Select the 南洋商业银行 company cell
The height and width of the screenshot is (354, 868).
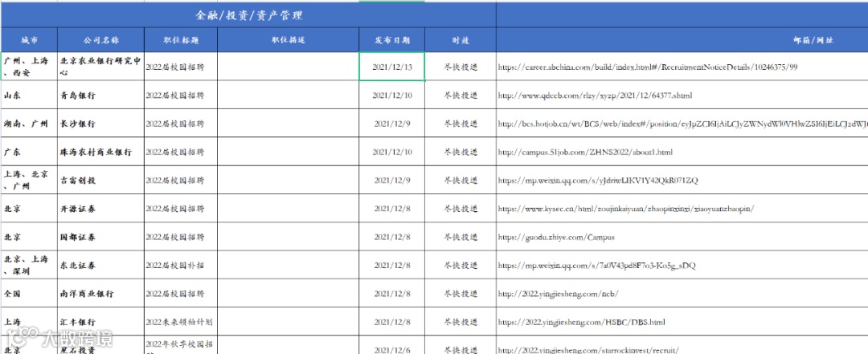(x=100, y=294)
